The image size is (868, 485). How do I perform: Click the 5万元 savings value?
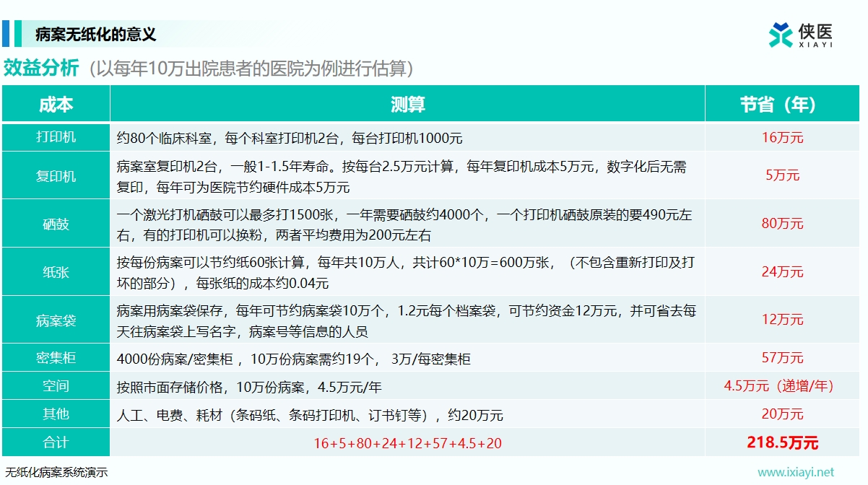[782, 175]
